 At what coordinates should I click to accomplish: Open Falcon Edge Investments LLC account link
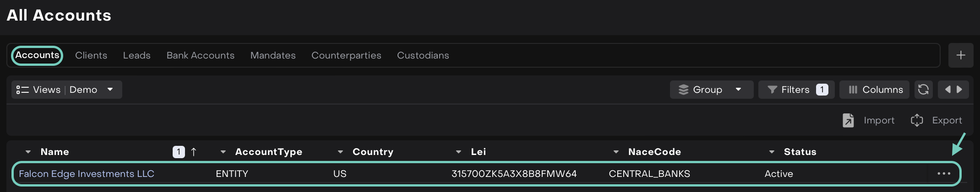tap(87, 174)
